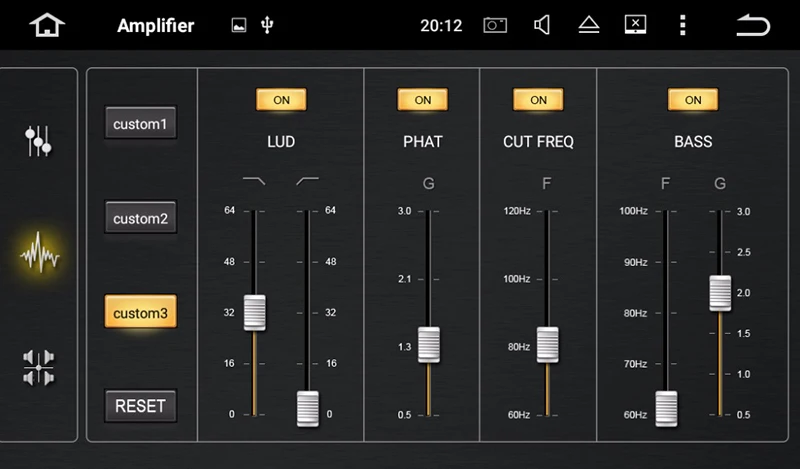
Task: Click the 20:12 clock
Action: [441, 26]
